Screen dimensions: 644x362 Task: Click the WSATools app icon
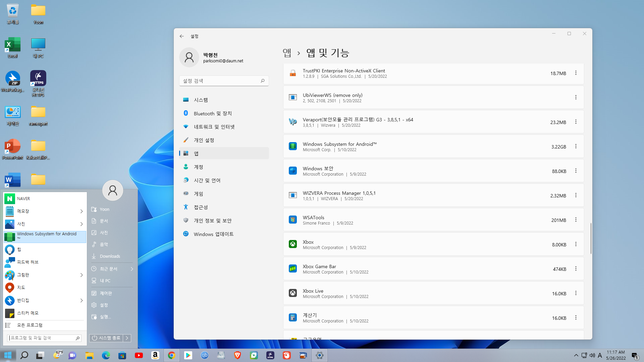[293, 220]
